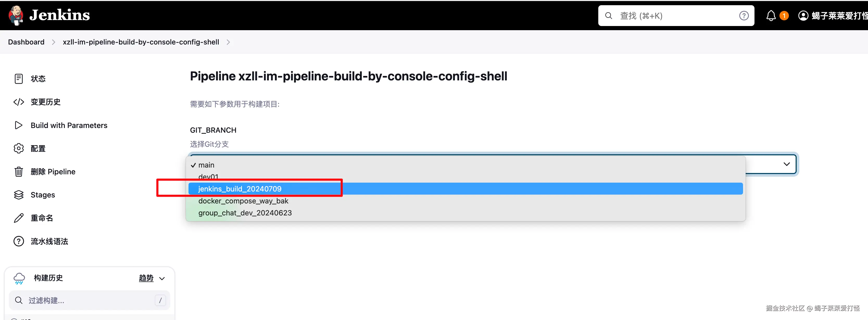The width and height of the screenshot is (868, 320).
Task: Click the Build with Parameters play icon
Action: coord(18,125)
